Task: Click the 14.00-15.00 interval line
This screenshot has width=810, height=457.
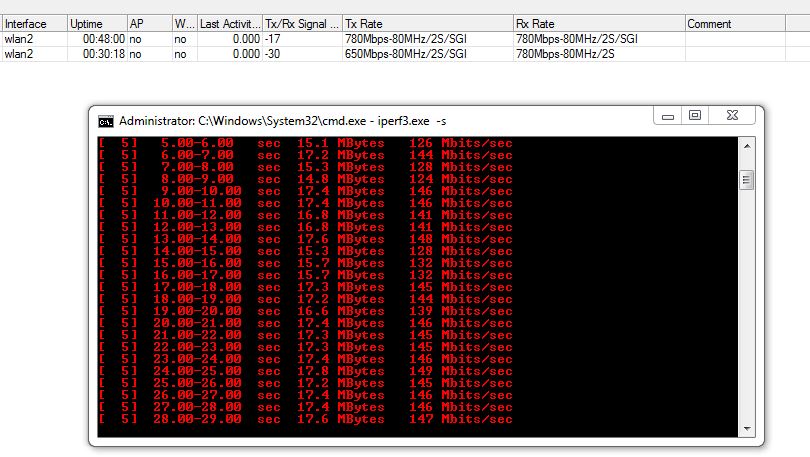Action: pos(306,251)
